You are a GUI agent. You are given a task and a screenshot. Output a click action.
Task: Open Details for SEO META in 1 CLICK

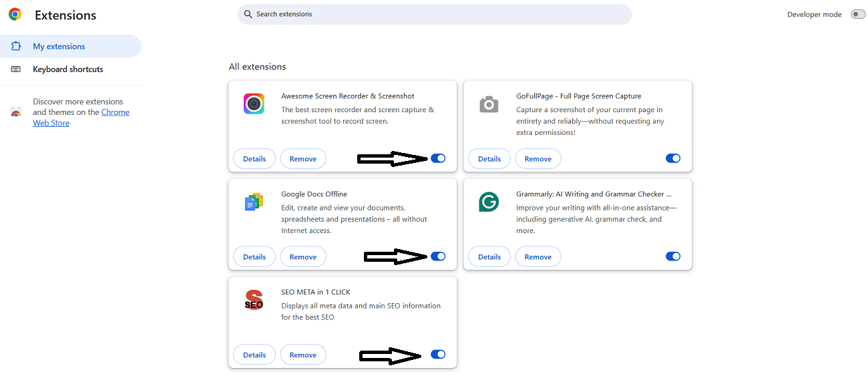click(x=254, y=355)
